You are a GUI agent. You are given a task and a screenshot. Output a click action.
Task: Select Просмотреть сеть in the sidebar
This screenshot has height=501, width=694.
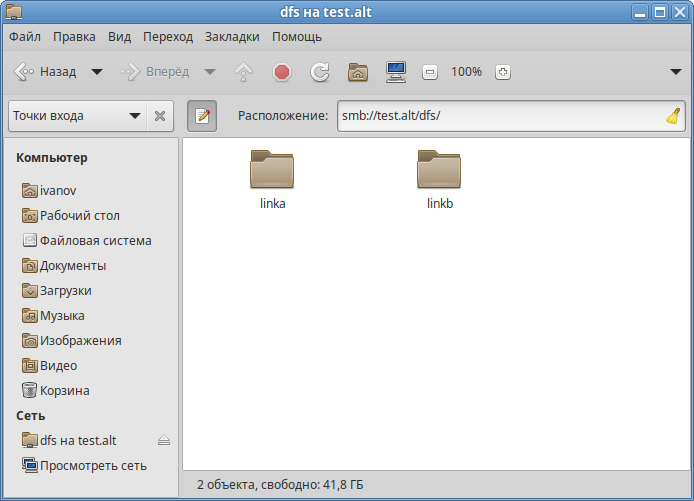93,465
